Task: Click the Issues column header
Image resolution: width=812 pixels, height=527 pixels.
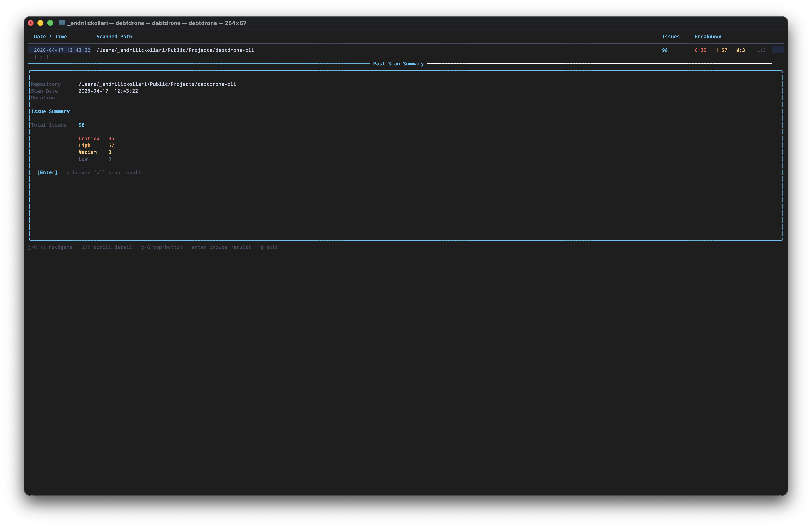Action: 671,37
